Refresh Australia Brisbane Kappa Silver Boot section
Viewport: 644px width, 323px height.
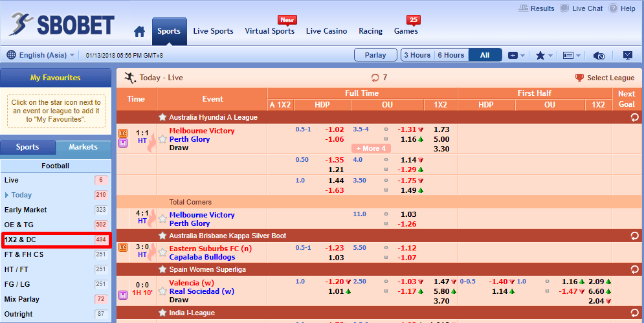tap(634, 236)
